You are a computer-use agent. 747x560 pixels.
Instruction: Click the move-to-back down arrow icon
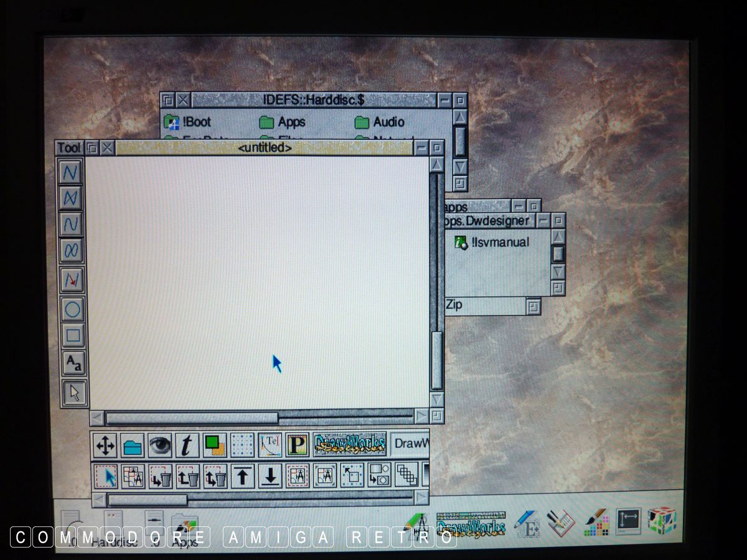click(270, 476)
